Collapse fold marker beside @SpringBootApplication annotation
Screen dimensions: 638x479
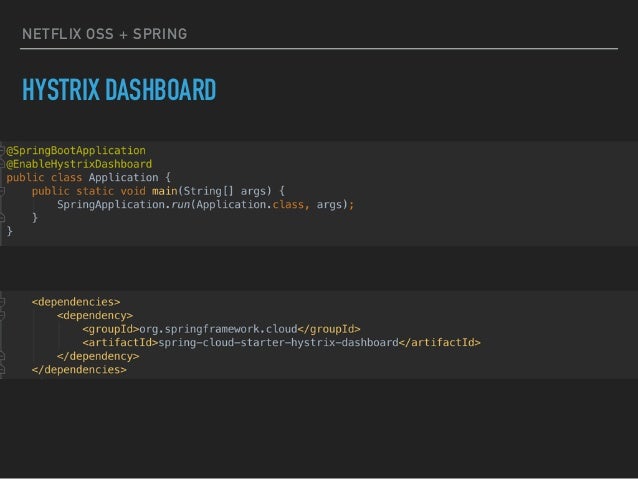point(2,151)
